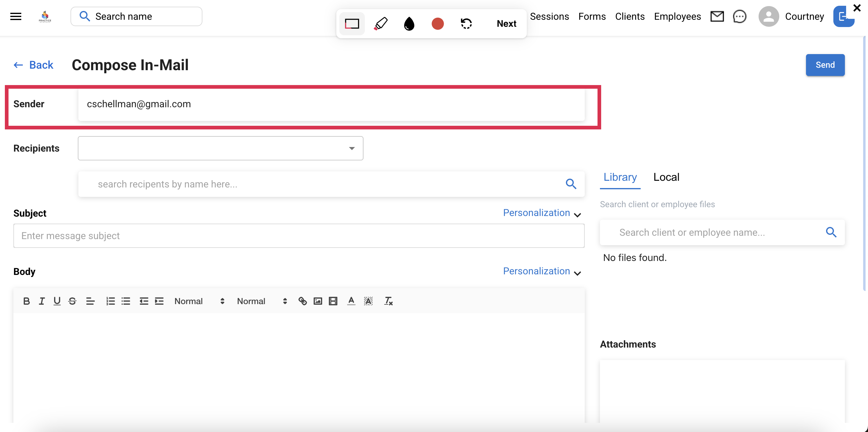868x432 pixels.
Task: Expand the Recipients dropdown
Action: click(351, 148)
